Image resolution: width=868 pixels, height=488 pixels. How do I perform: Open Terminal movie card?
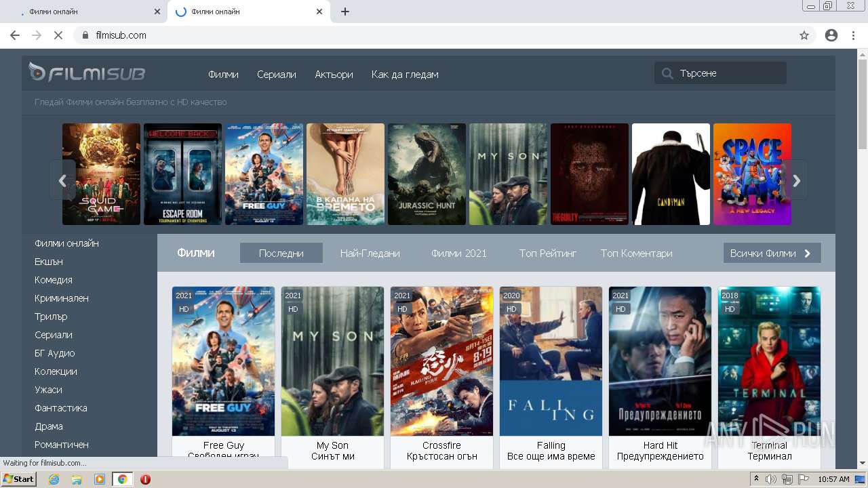pyautogui.click(x=769, y=376)
